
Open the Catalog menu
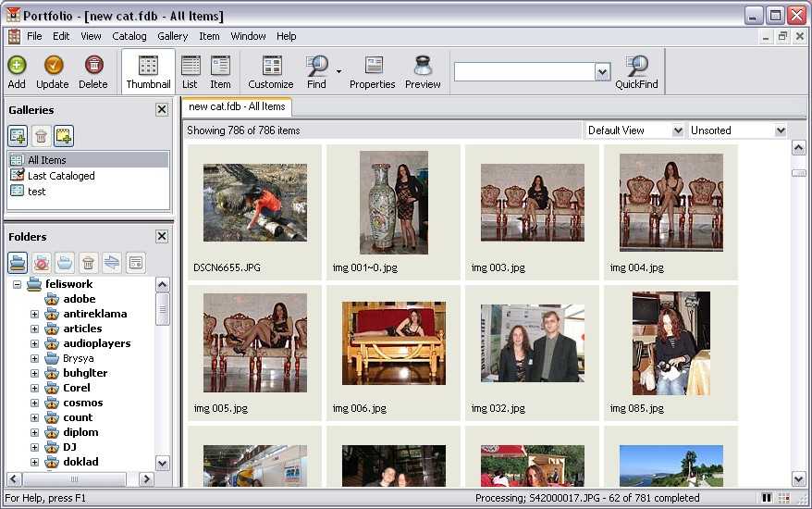tap(129, 36)
